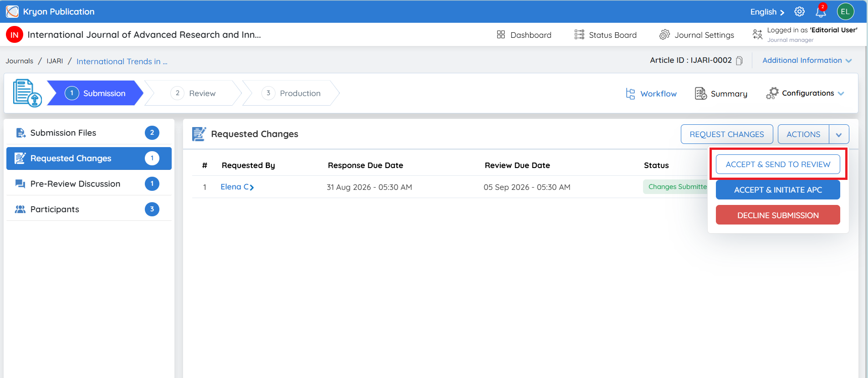Click the REQUEST CHANGES button
Image resolution: width=868 pixels, height=378 pixels.
click(727, 134)
